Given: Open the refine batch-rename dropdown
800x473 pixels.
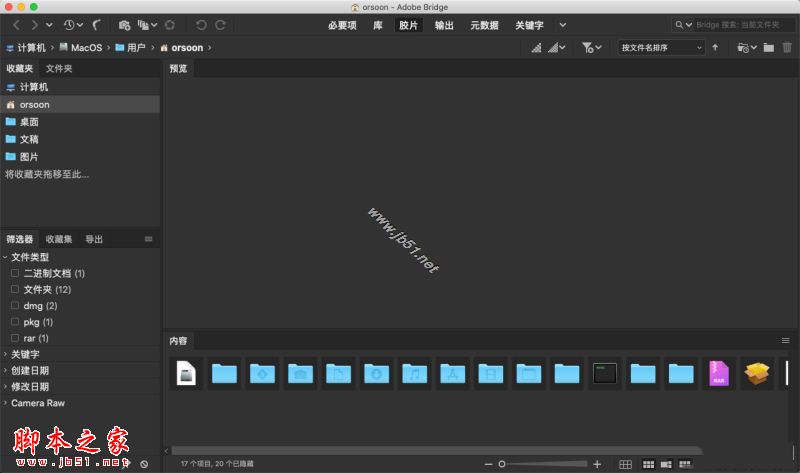Looking at the screenshot, I should click(147, 25).
